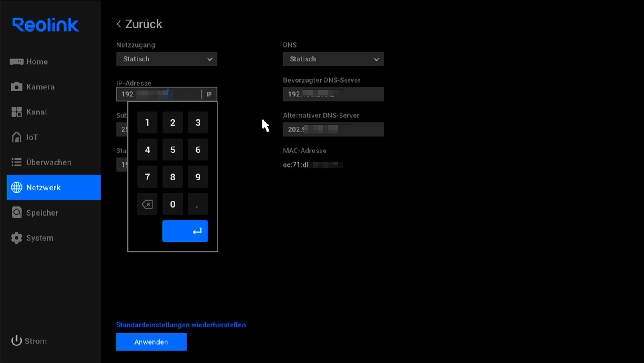Click the Home NVR device icon
644x363 pixels.
(x=16, y=62)
